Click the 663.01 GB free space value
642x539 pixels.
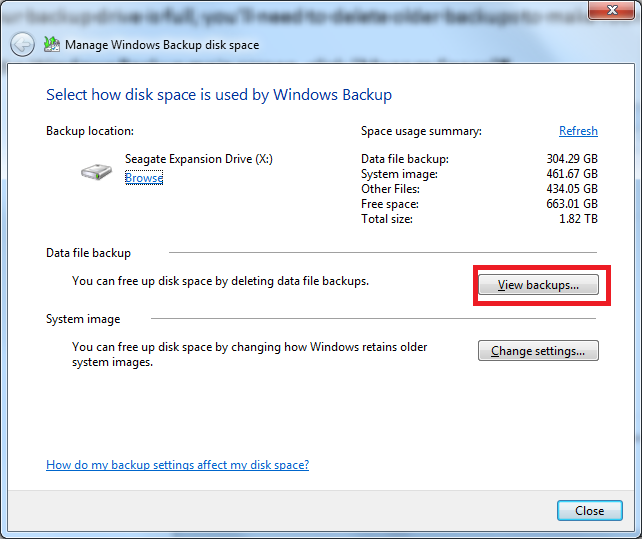pos(572,204)
